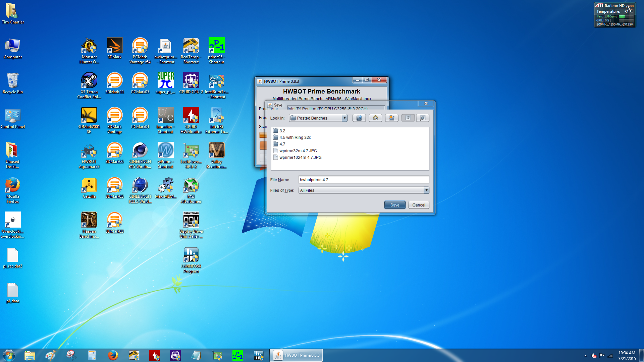Open super_pi desktop icon

(165, 83)
